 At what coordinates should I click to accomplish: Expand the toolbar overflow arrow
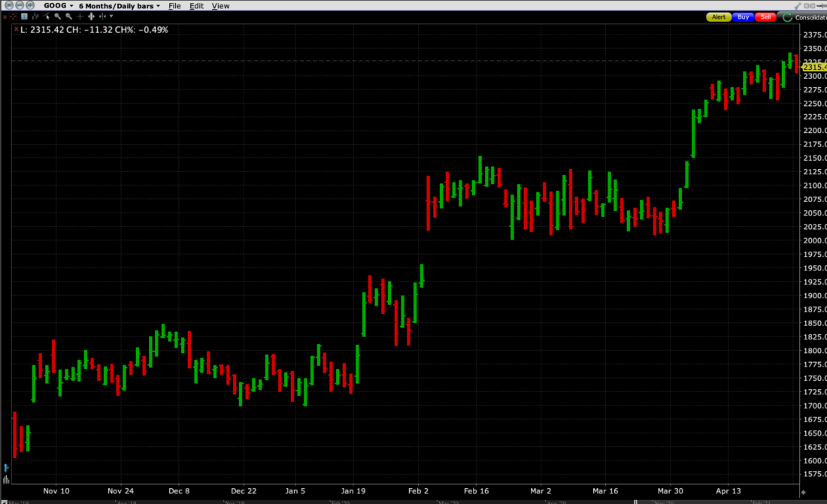tap(111, 17)
